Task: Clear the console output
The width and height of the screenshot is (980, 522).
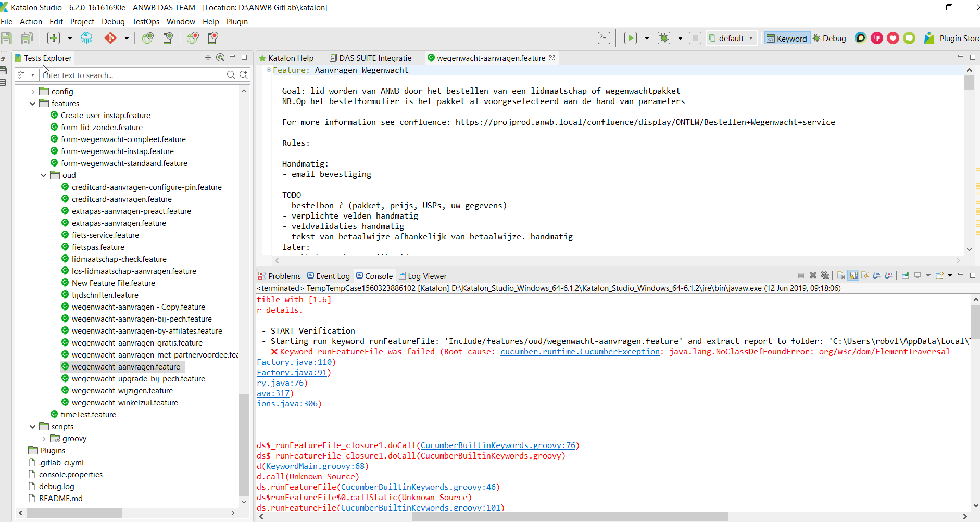Action: pos(841,276)
